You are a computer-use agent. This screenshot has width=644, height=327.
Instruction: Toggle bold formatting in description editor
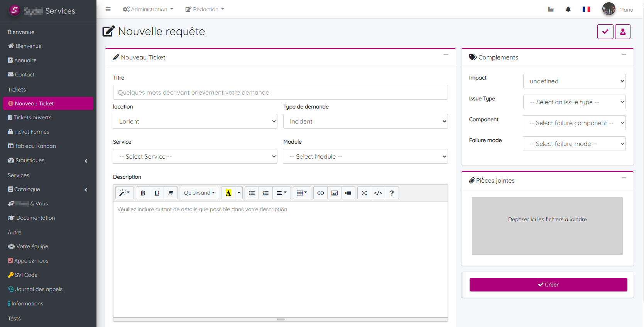tap(143, 193)
